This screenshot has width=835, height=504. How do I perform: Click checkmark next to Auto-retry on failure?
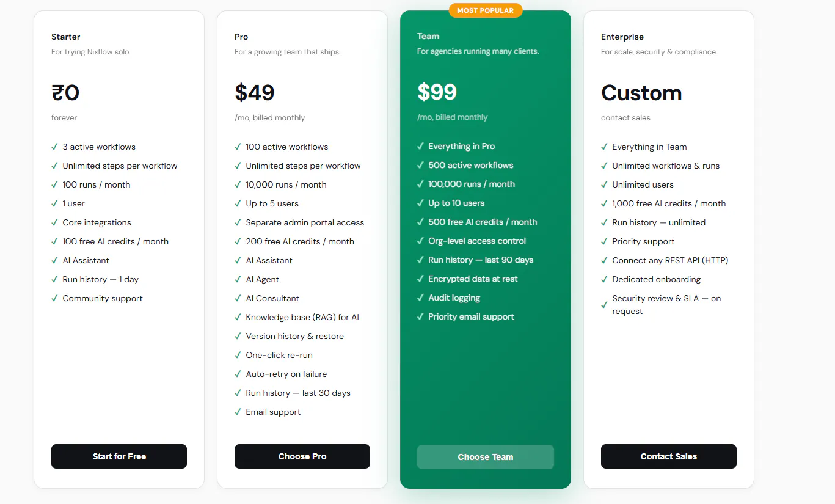click(238, 374)
